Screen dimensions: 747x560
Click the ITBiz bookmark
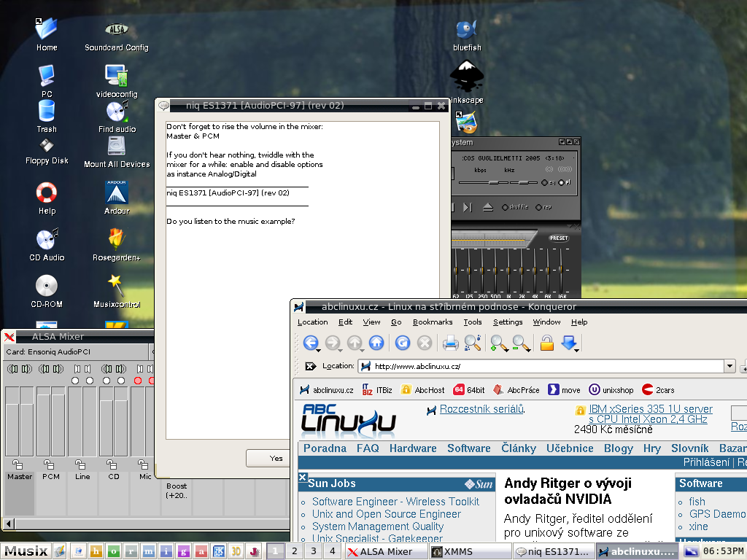click(x=377, y=390)
